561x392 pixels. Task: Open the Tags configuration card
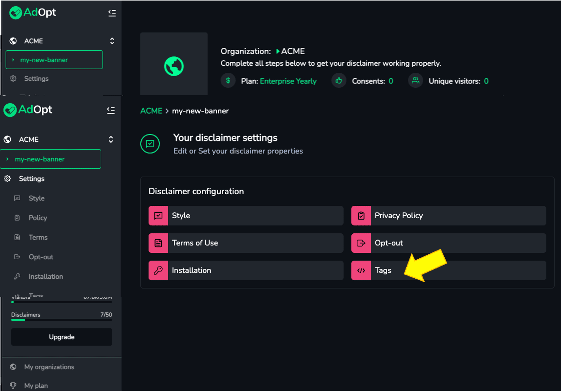click(x=449, y=270)
